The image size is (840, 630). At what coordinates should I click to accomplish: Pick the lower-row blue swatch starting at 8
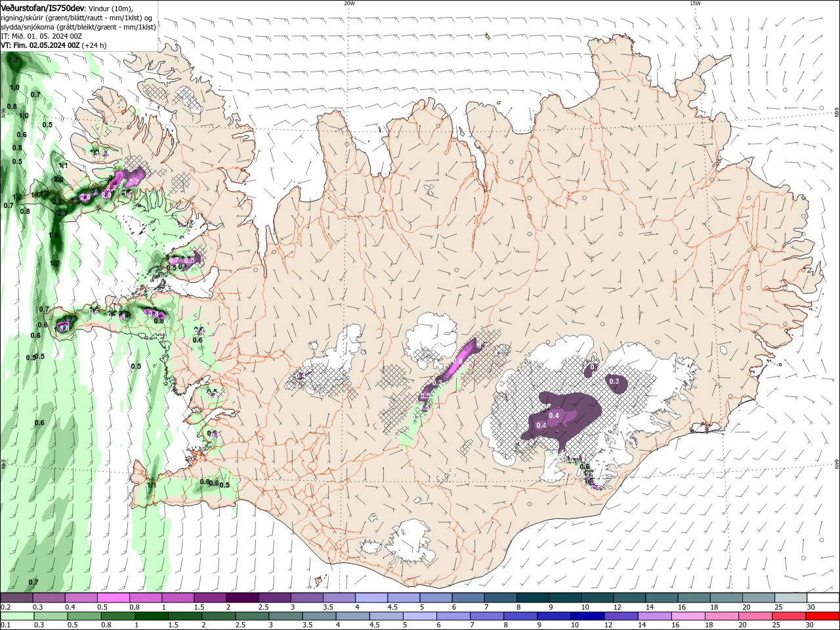520,616
